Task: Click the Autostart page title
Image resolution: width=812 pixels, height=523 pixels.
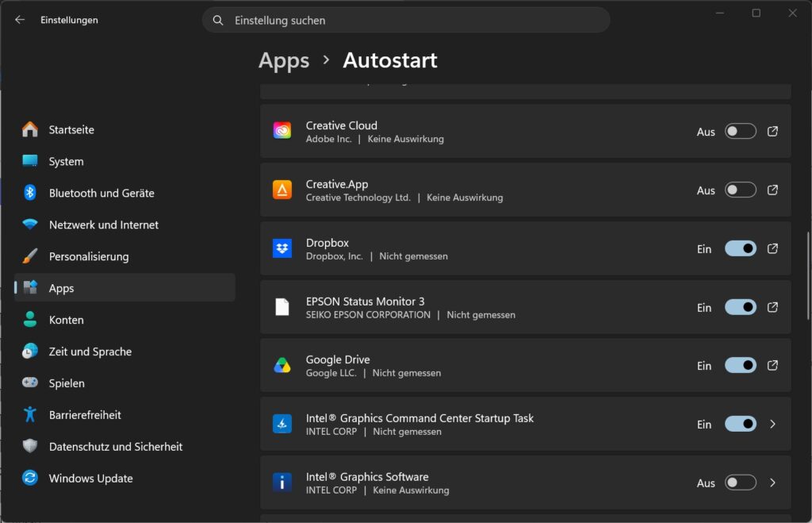Action: coord(390,60)
